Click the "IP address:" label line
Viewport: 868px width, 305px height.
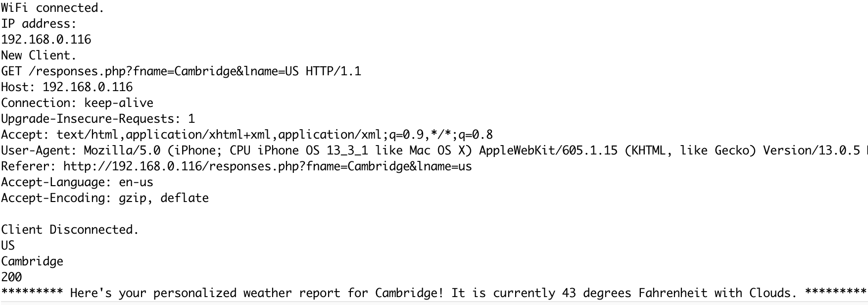click(x=39, y=24)
